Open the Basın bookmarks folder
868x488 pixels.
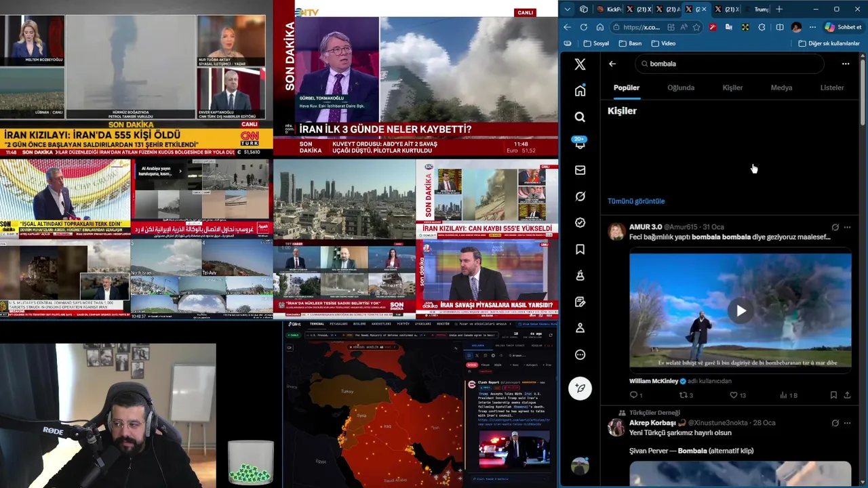tap(630, 43)
